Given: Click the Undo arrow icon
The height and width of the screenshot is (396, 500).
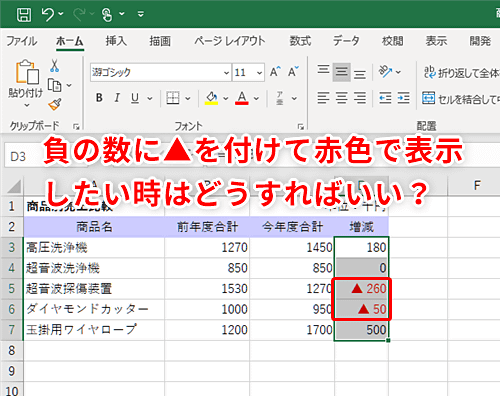Looking at the screenshot, I should coord(48,14).
